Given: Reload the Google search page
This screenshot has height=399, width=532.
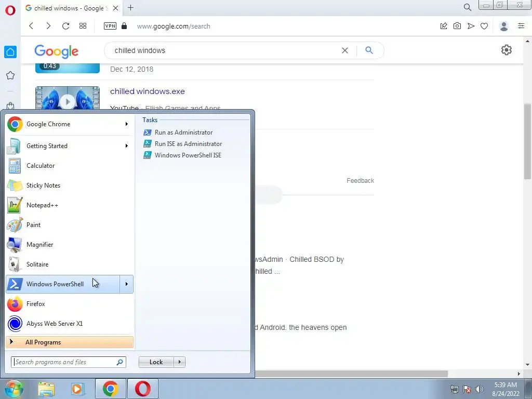Looking at the screenshot, I should click(x=66, y=26).
